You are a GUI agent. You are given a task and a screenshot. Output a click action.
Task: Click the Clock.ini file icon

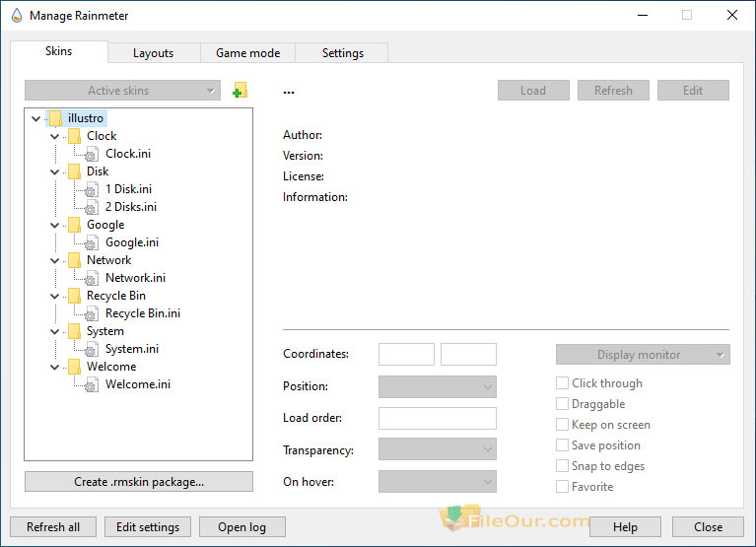tap(92, 154)
